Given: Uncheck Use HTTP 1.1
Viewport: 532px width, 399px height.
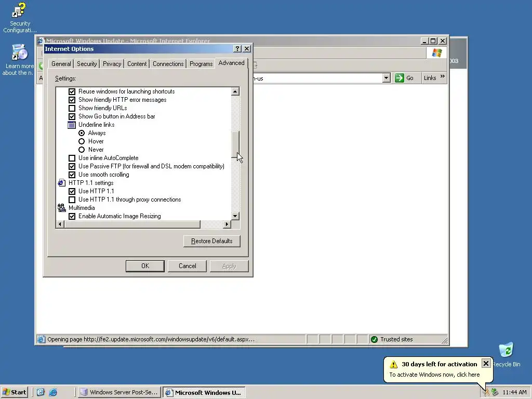Looking at the screenshot, I should [72, 191].
